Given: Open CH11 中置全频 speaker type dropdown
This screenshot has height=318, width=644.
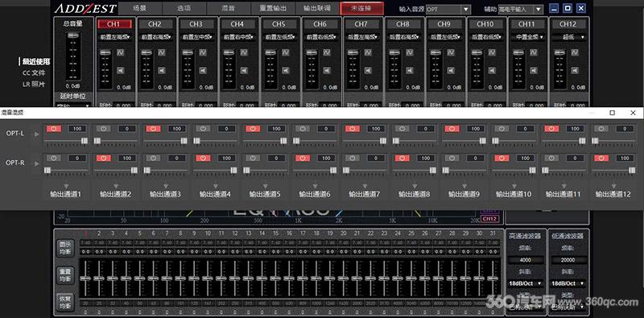Looking at the screenshot, I should [528, 37].
